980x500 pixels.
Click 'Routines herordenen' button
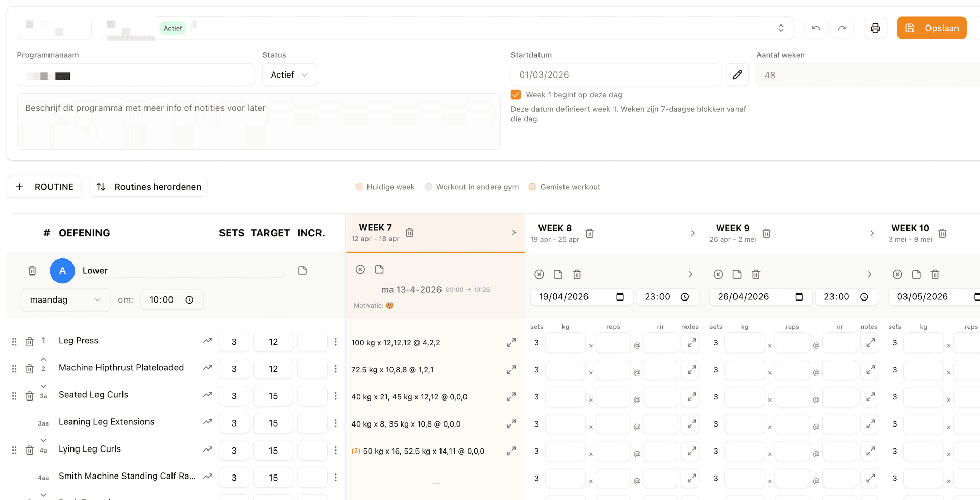[149, 187]
